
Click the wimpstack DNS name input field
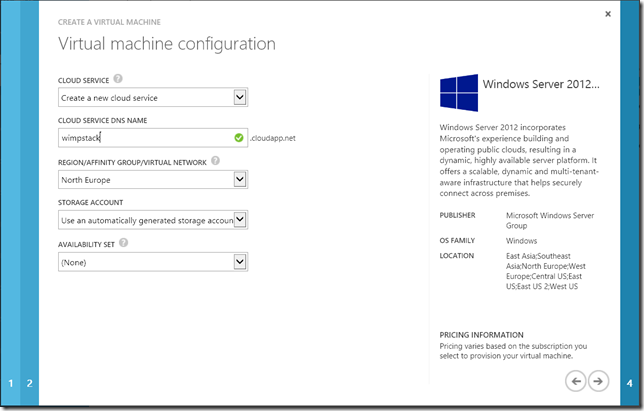tap(153, 138)
